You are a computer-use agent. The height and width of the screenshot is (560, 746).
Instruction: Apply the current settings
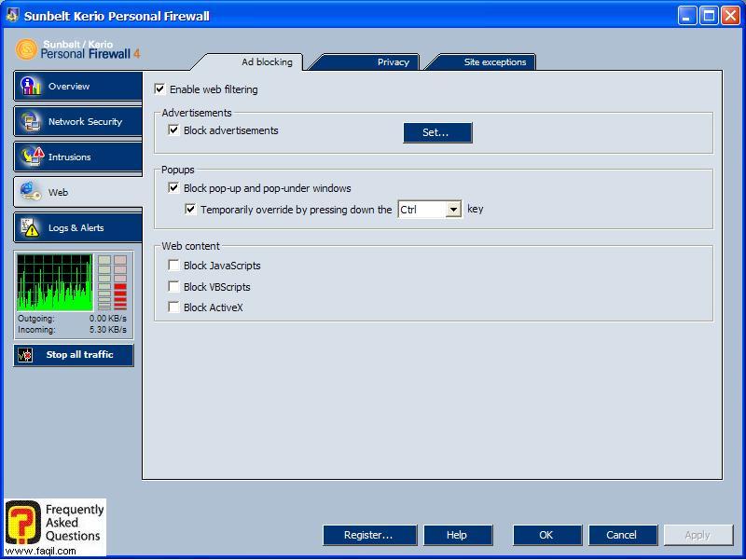coord(698,535)
